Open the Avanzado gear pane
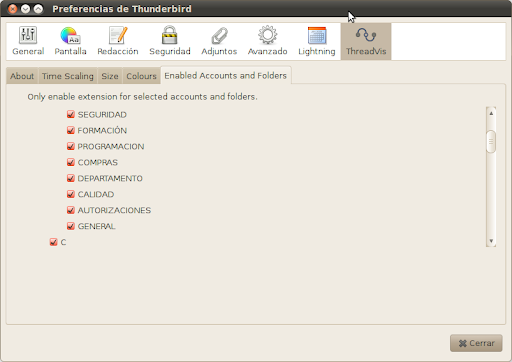Viewport: 512px width, 362px height. [267, 41]
